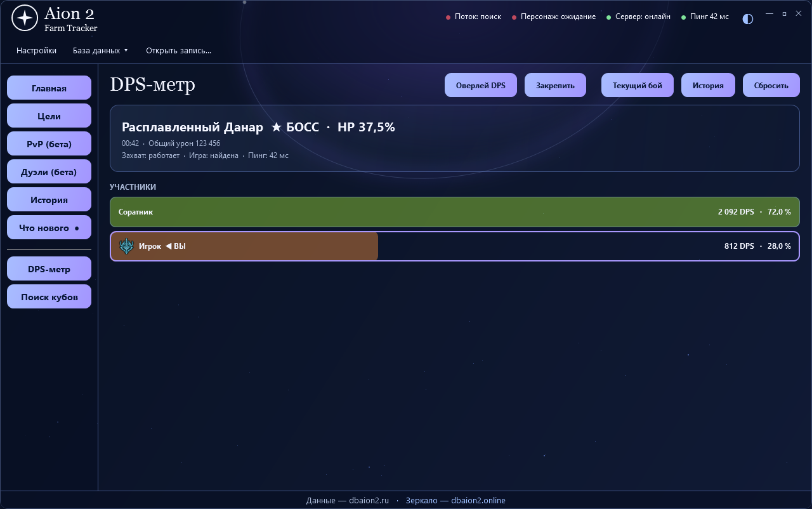
Task: Open the Поиск кубов section
Action: (x=49, y=297)
